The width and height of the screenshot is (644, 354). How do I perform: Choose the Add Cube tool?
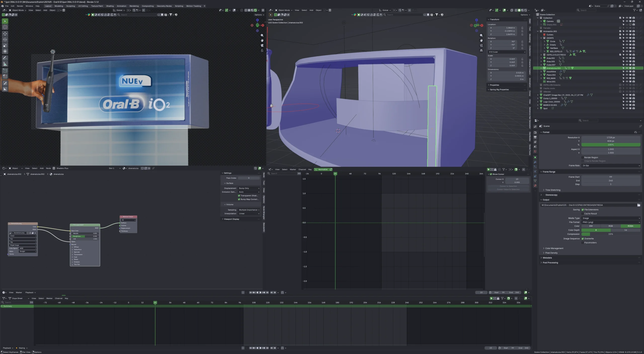tap(5, 71)
